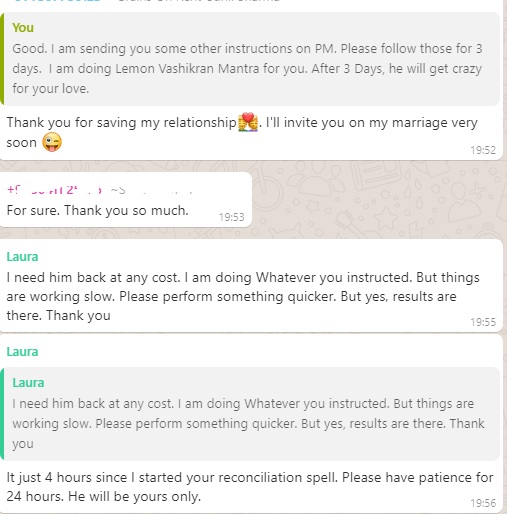The width and height of the screenshot is (507, 514).
Task: Click the 19:55 timestamp
Action: [x=483, y=322]
